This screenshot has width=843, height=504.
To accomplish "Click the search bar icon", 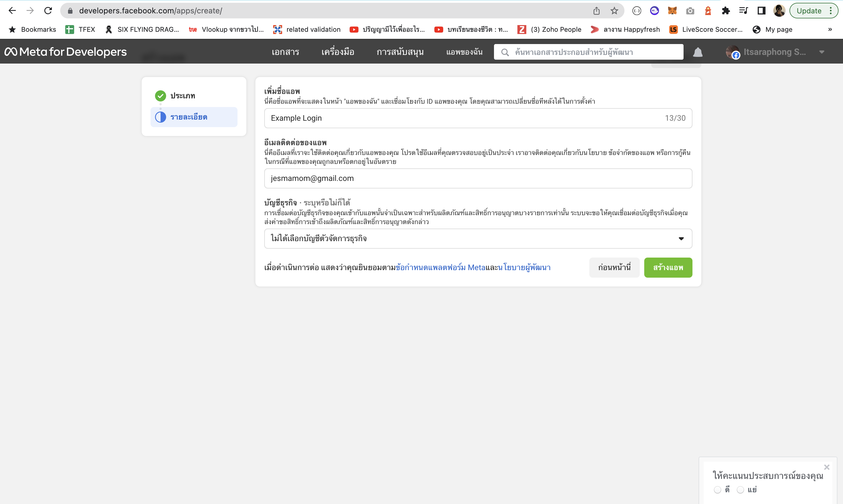I will [x=504, y=52].
